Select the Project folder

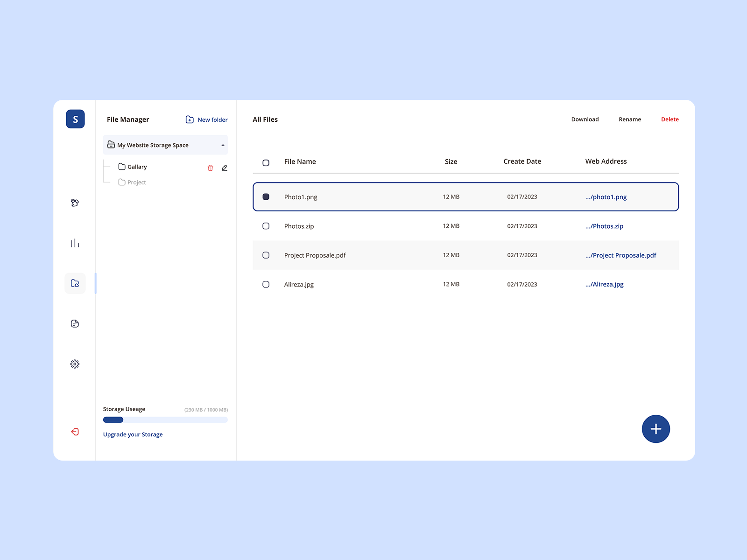click(x=132, y=182)
